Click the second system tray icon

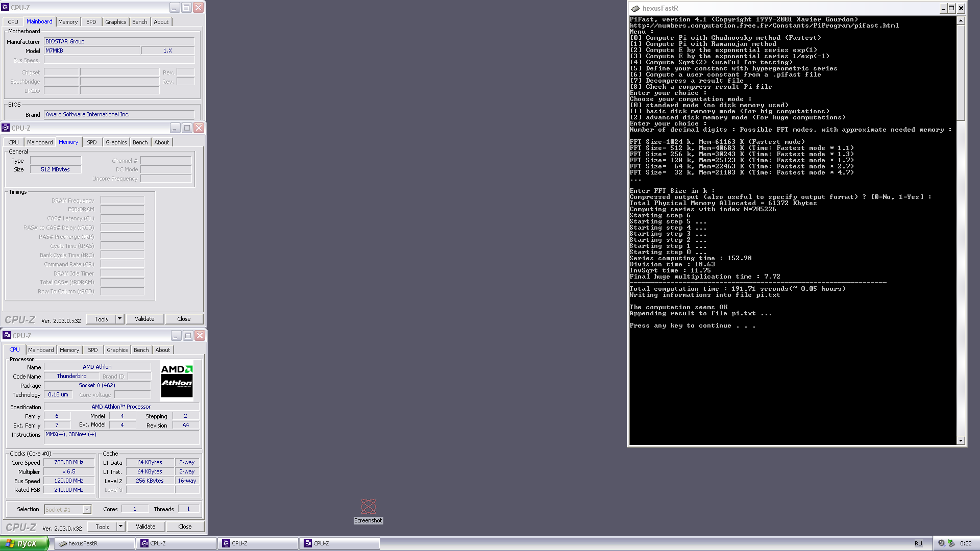(951, 543)
